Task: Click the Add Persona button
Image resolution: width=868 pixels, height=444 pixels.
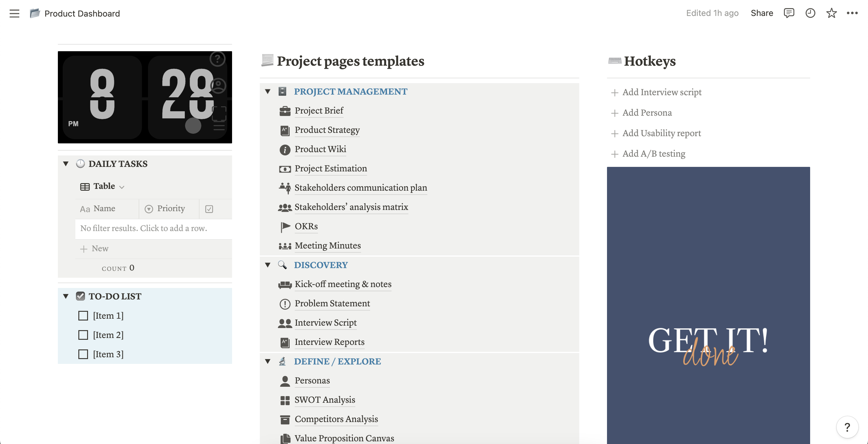Action: click(x=646, y=113)
